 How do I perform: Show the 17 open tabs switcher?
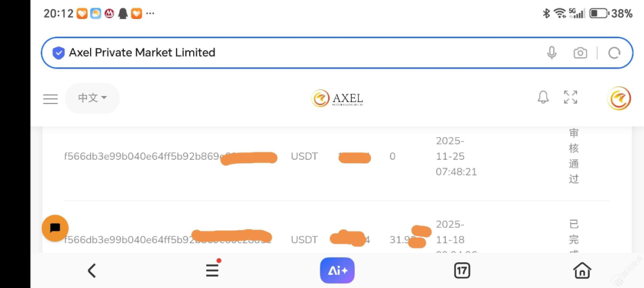462,271
